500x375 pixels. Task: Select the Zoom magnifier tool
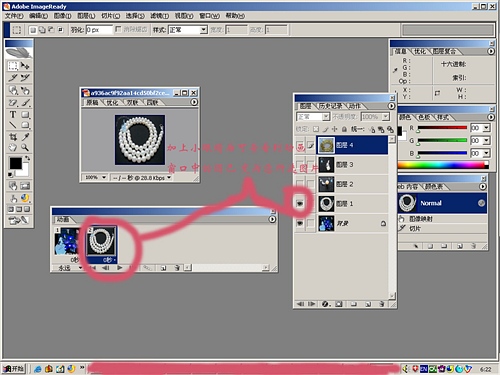click(x=25, y=147)
